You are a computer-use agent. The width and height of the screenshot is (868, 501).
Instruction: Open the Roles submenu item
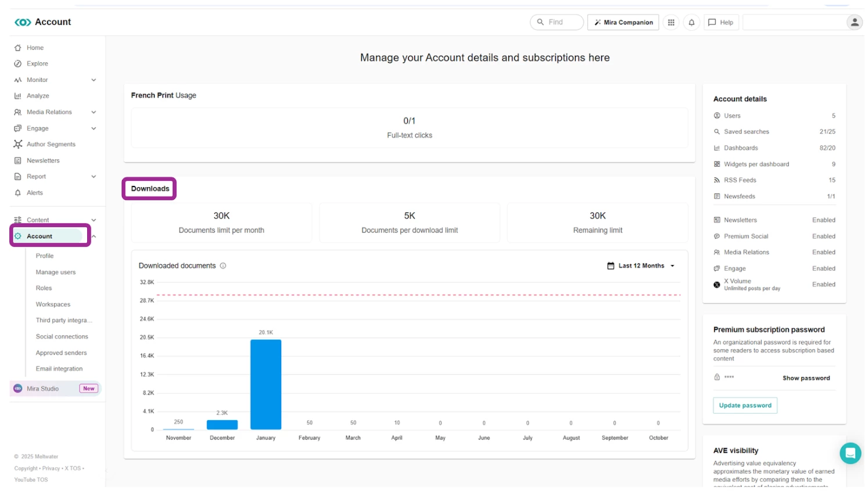pos(44,288)
